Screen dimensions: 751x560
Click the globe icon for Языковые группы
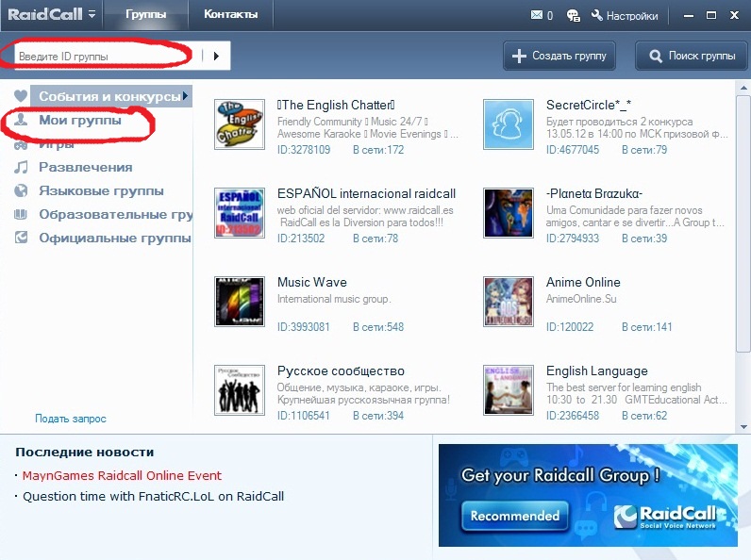(x=21, y=190)
